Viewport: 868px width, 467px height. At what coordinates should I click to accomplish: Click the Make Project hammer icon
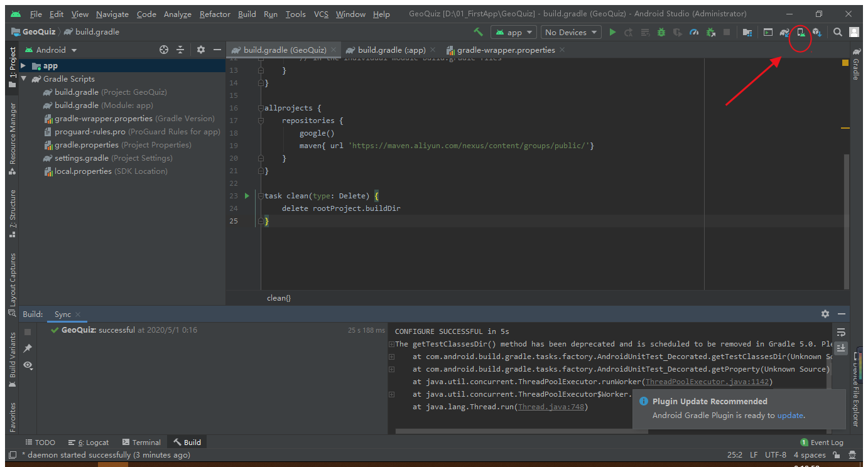click(x=479, y=32)
